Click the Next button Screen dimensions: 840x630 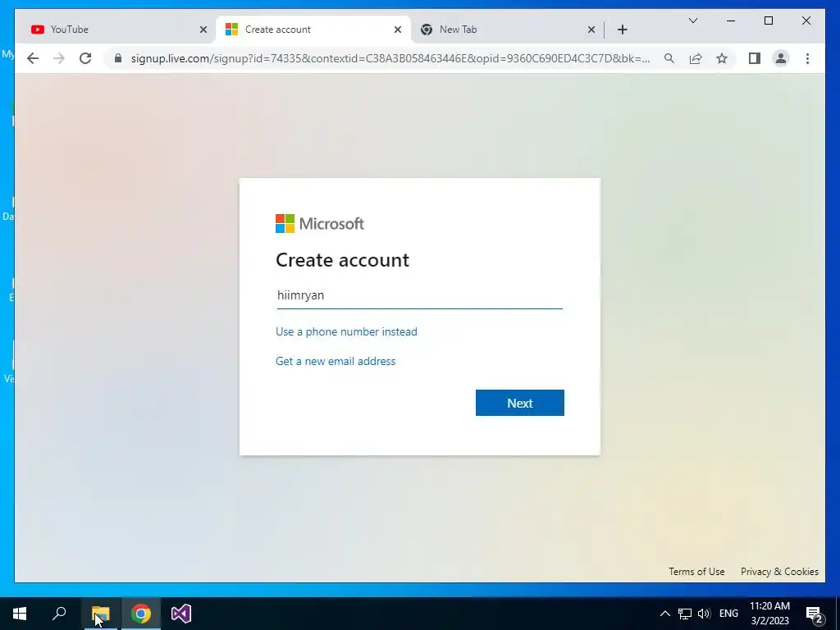point(519,403)
